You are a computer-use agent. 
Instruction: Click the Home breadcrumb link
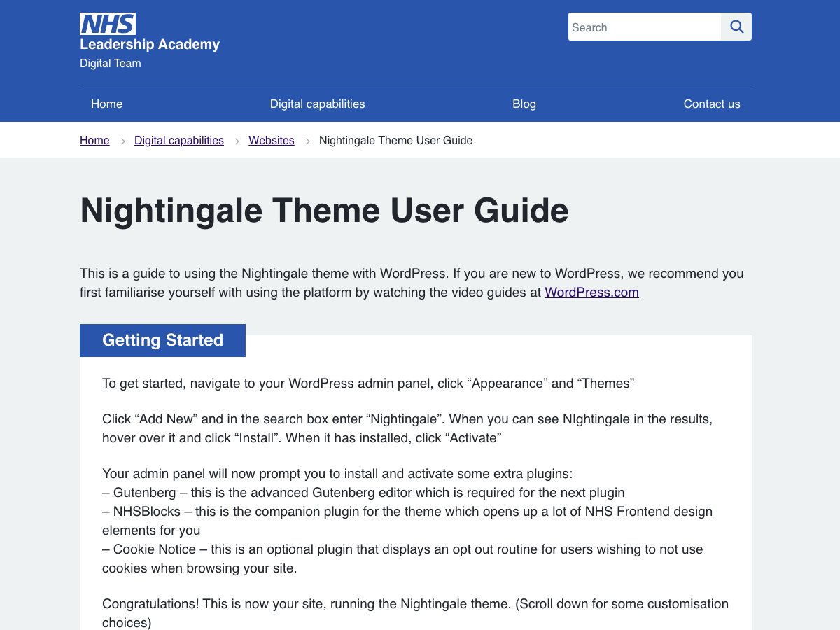coord(94,140)
